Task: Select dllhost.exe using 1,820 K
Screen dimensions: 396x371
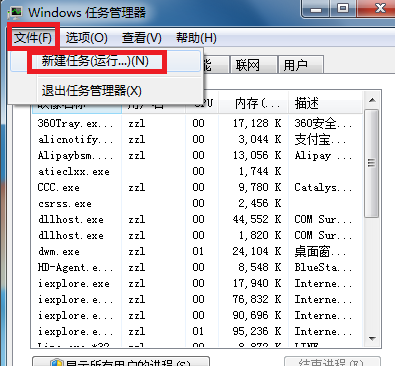Action: [197, 235]
